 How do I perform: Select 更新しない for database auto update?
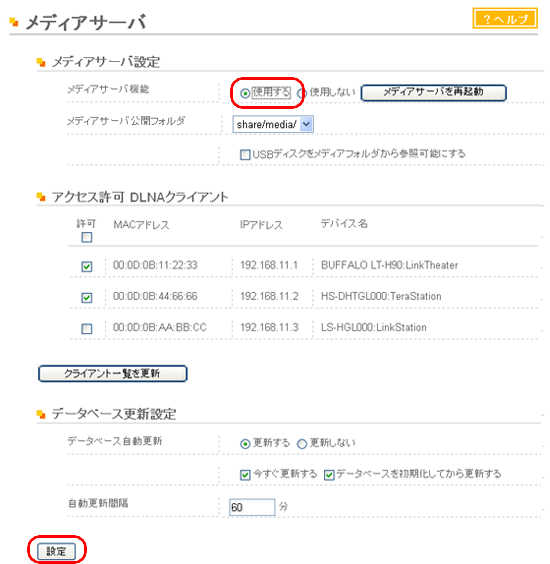pyautogui.click(x=302, y=444)
